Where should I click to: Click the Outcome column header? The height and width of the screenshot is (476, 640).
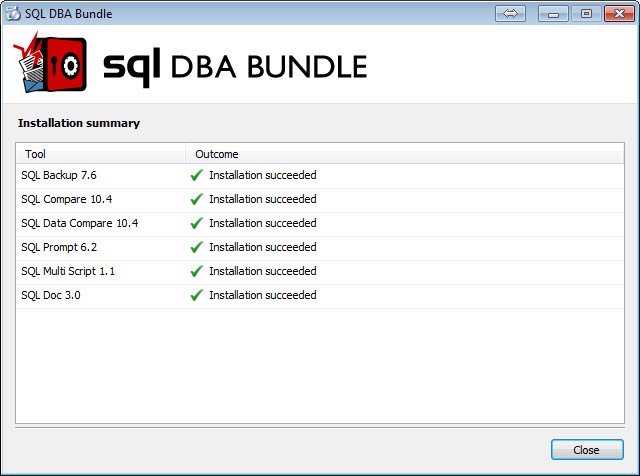coord(404,154)
